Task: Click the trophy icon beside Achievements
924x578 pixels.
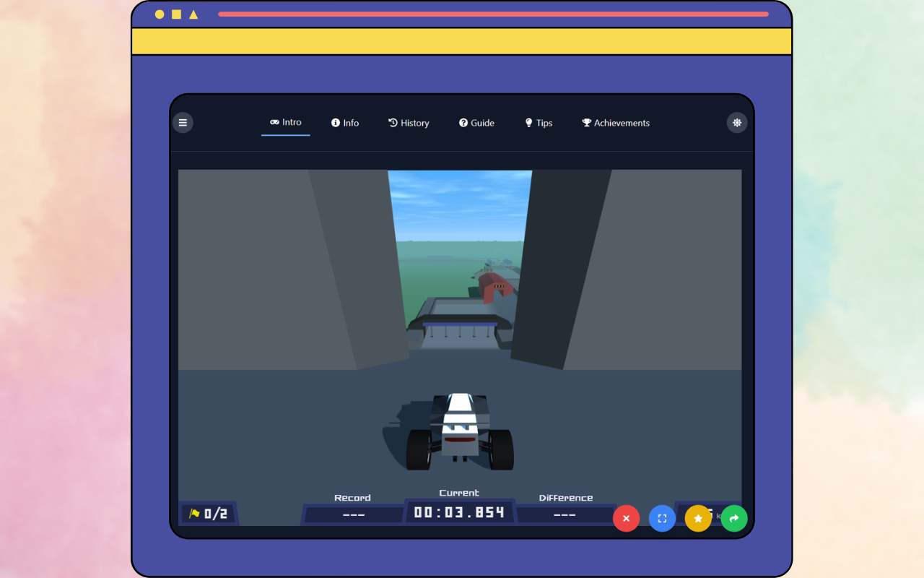Action: [586, 122]
